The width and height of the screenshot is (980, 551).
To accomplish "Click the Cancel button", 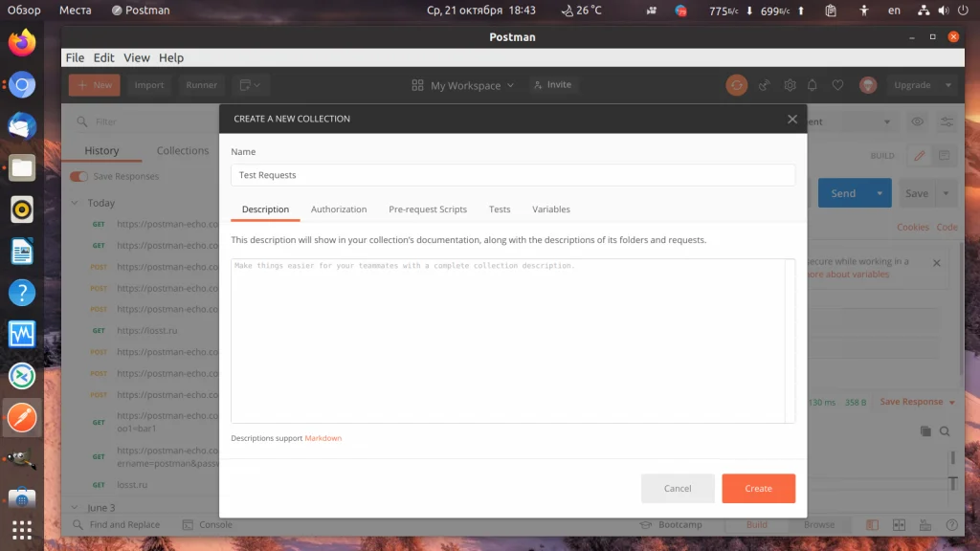I will (x=678, y=489).
